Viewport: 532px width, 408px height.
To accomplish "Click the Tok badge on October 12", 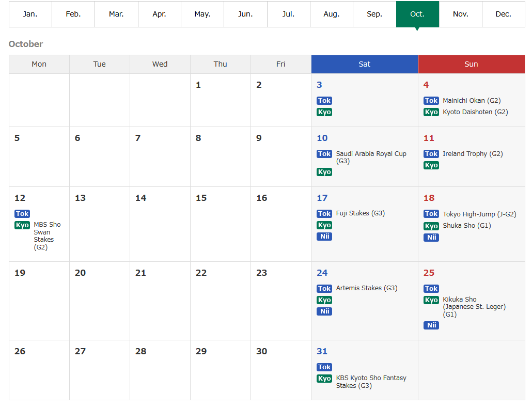I will pyautogui.click(x=22, y=214).
